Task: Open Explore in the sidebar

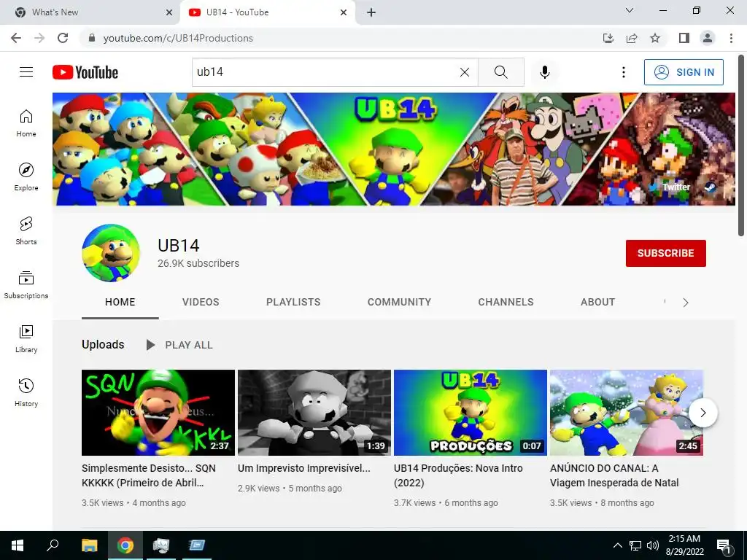Action: pos(26,177)
